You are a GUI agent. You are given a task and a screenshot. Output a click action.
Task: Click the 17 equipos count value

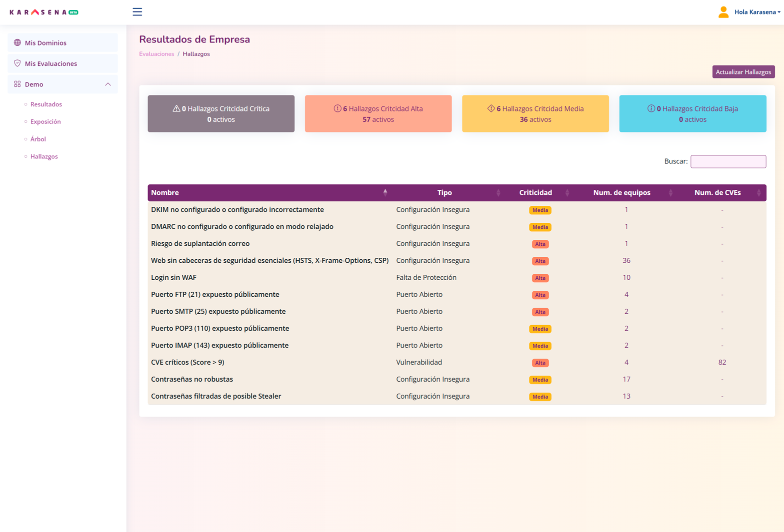coord(626,380)
